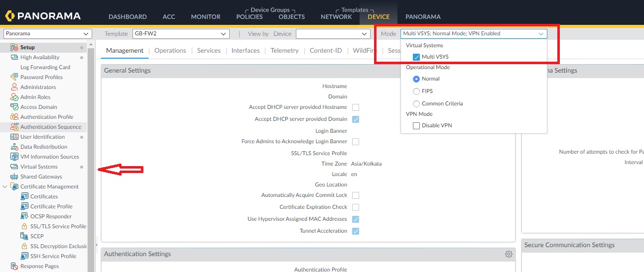This screenshot has width=644, height=272.
Task: Open Authentication Settings gear icon
Action: [x=509, y=254]
